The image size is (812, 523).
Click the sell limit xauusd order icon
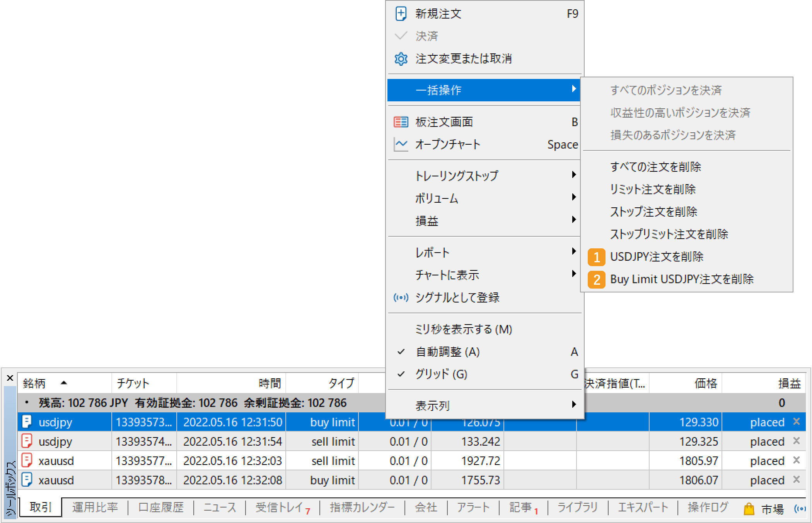click(x=27, y=460)
